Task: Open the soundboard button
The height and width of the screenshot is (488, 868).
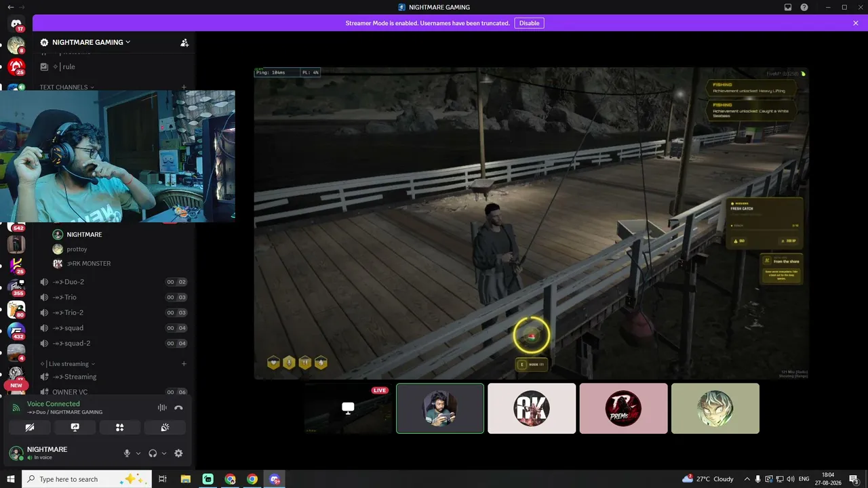Action: point(165,427)
